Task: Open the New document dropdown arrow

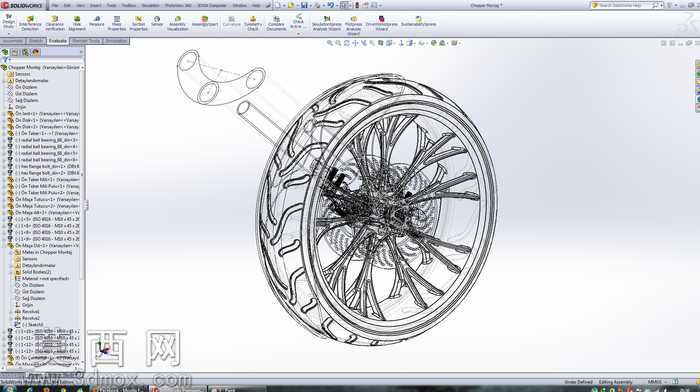Action: pos(283,5)
